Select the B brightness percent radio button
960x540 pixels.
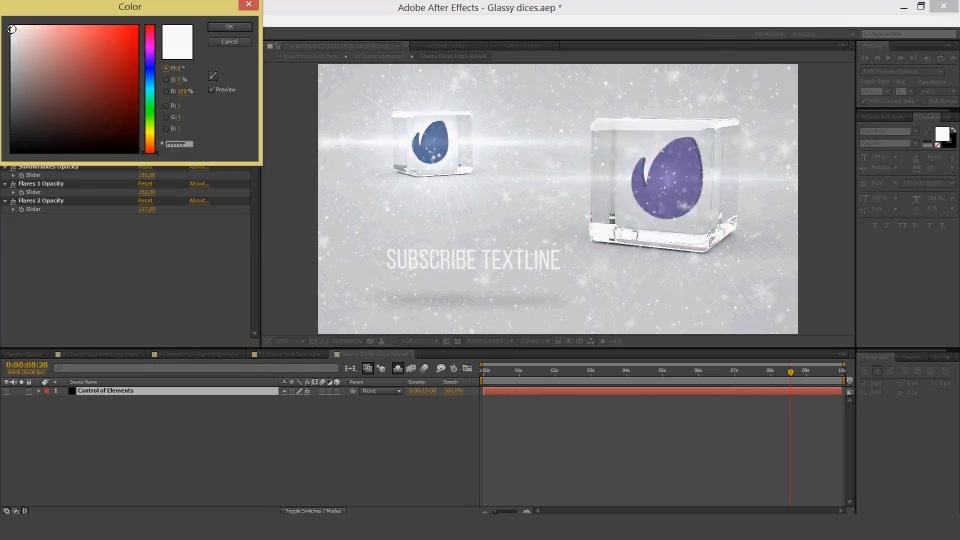[166, 91]
